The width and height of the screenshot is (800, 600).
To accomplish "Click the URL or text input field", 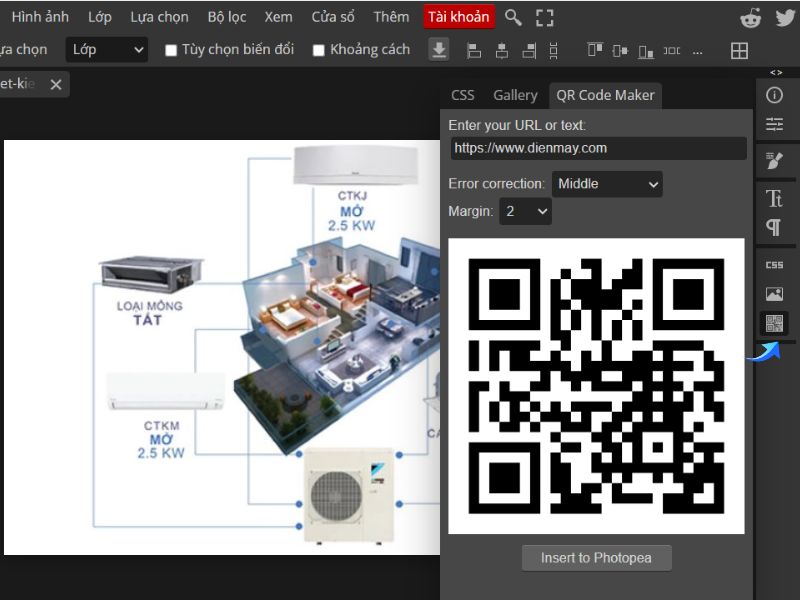I will [x=598, y=148].
